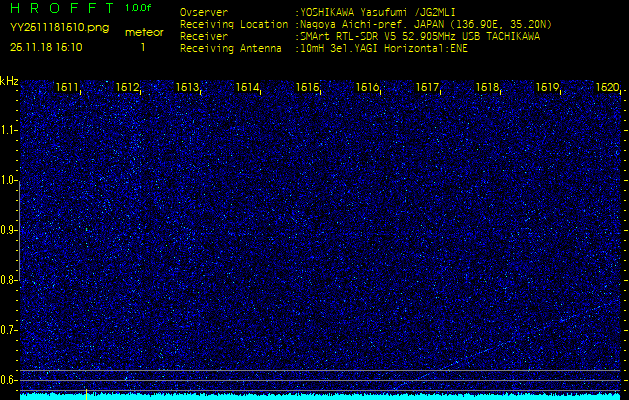Viewport: 629px width, 400px height.
Task: Click the 0.7 frequency axis label
Action: point(8,330)
